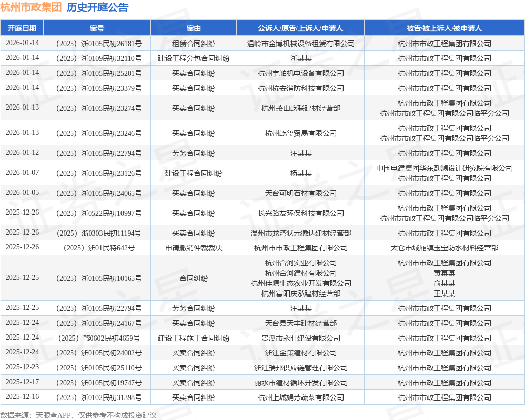Click the 申请撤销仲裁裁决 case cause cell
The image size is (525, 420).
pos(193,248)
